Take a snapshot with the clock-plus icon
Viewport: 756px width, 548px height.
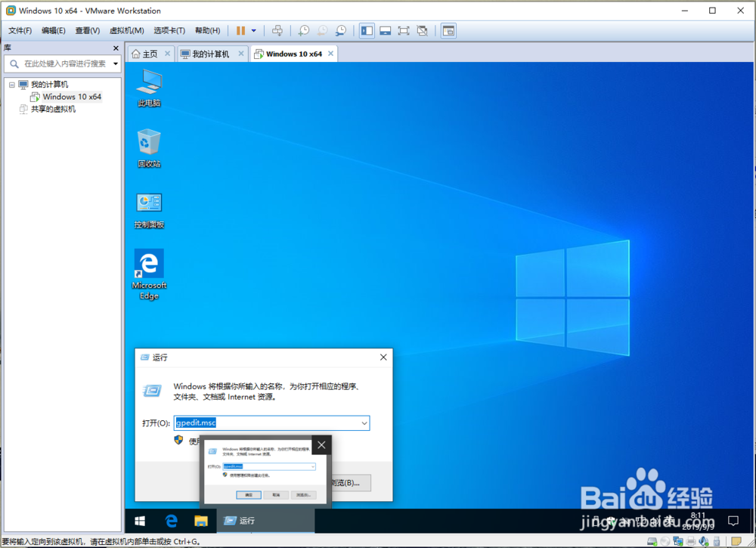(303, 31)
